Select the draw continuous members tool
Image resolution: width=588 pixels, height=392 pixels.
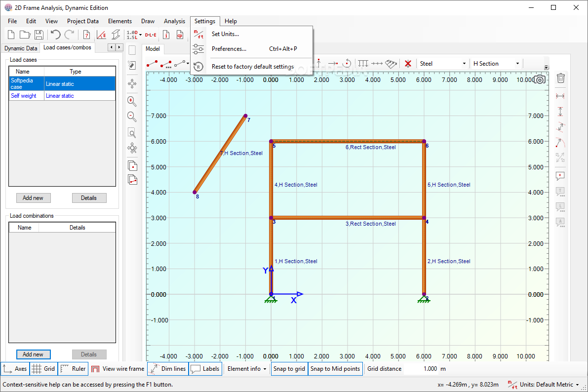tap(166, 64)
